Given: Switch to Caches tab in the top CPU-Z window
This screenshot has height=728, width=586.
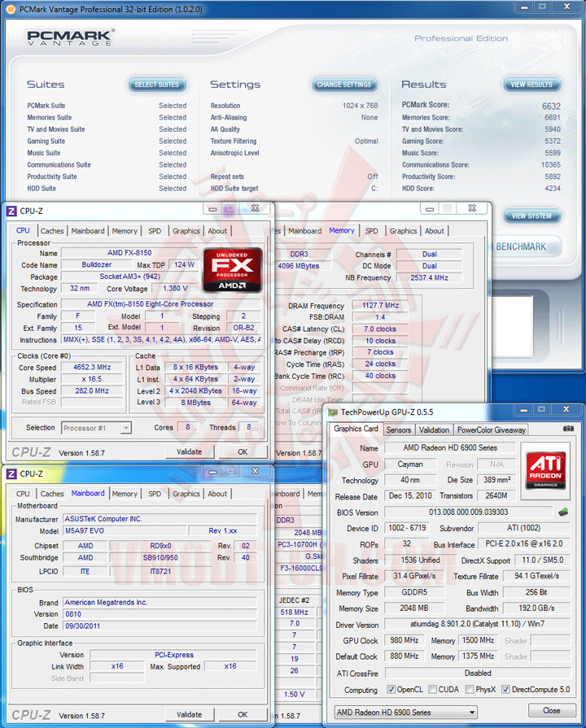Looking at the screenshot, I should 52,231.
